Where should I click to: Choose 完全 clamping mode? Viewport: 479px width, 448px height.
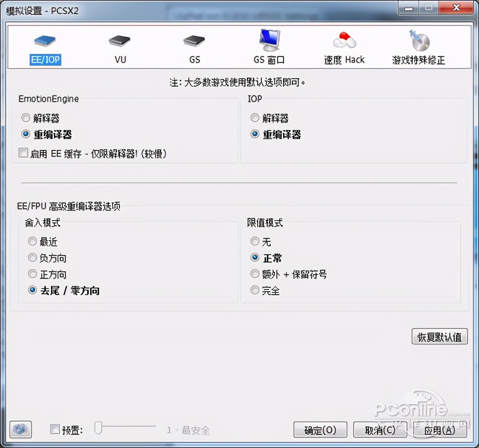point(255,290)
